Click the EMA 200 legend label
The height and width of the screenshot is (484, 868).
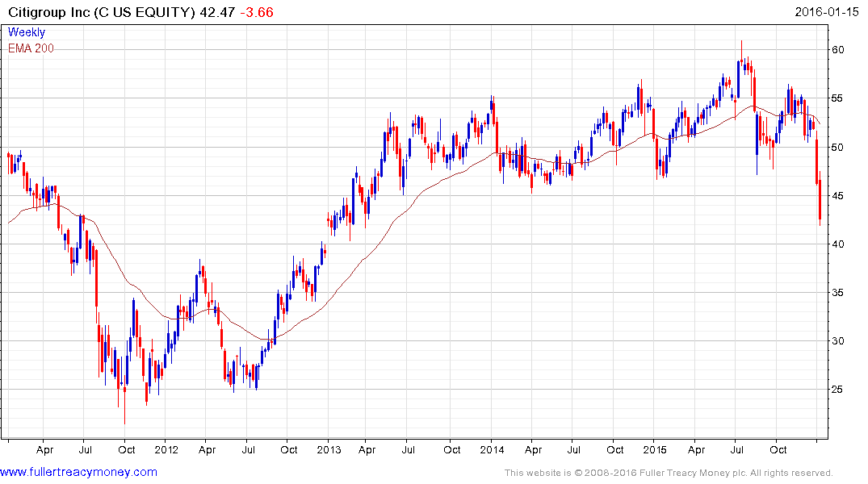click(31, 48)
